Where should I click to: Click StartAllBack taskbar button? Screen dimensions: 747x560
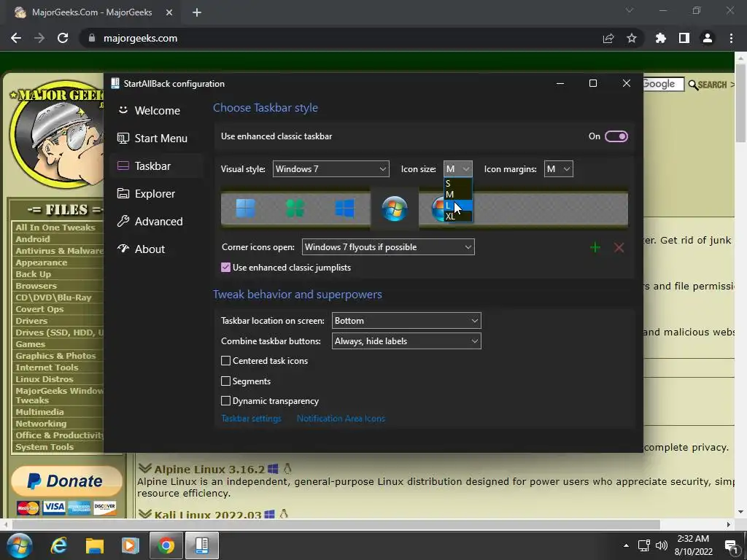(202, 545)
